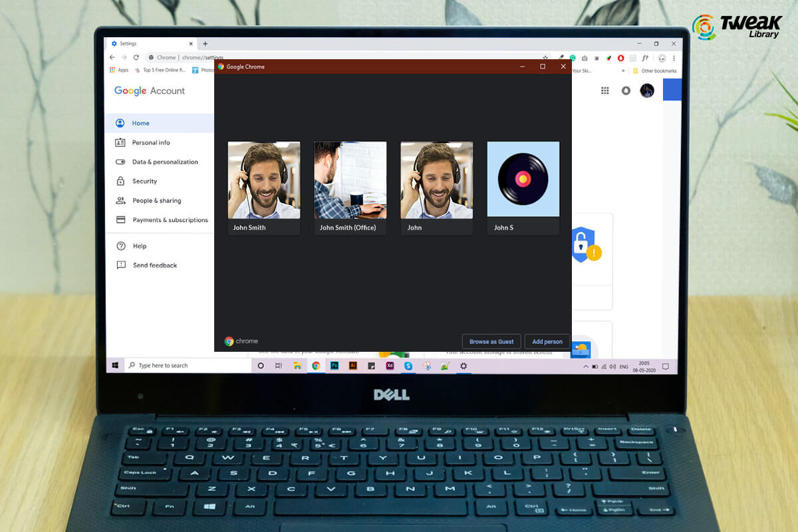Expand Chrome's three-dot menu
The height and width of the screenshot is (532, 798).
pyautogui.click(x=674, y=58)
